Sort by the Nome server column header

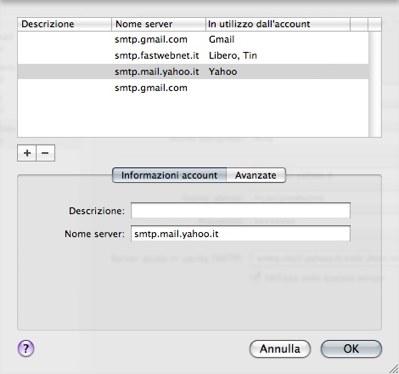(x=158, y=24)
